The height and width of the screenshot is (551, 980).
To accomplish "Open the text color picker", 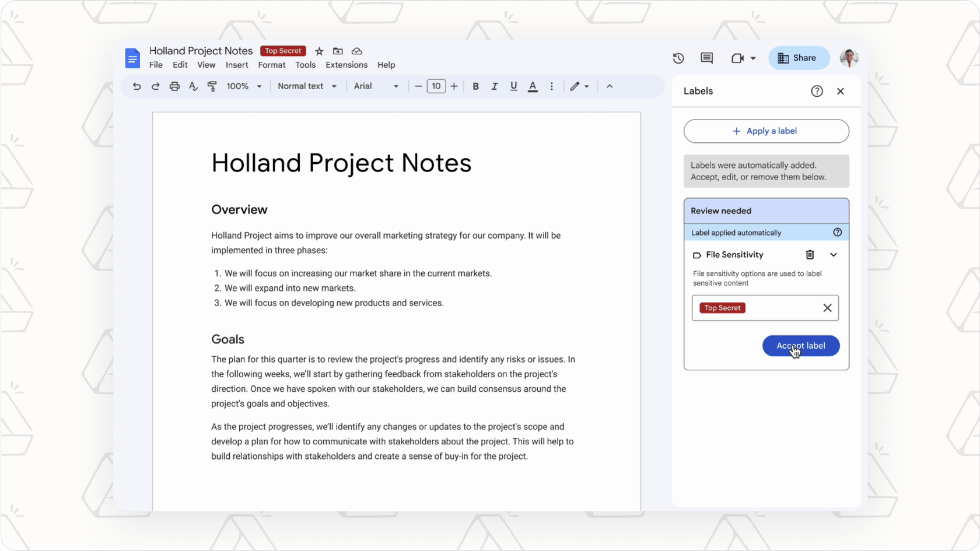I will click(532, 86).
